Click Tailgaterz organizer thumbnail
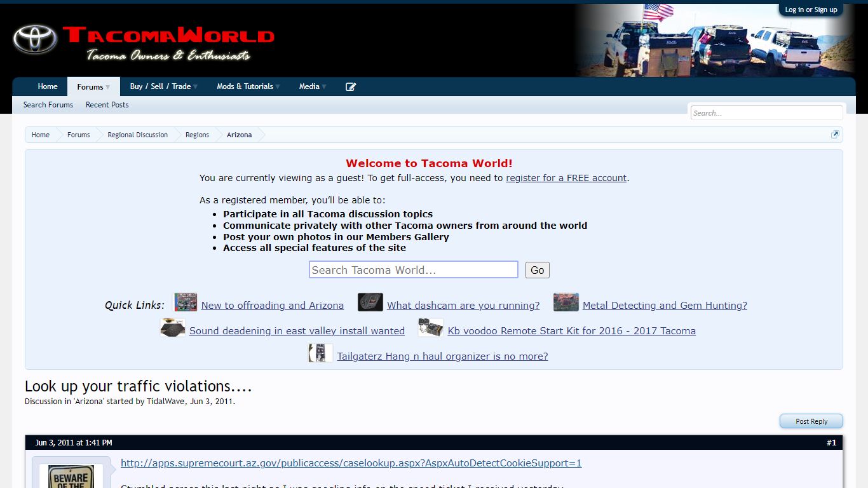The height and width of the screenshot is (488, 868). pos(321,353)
